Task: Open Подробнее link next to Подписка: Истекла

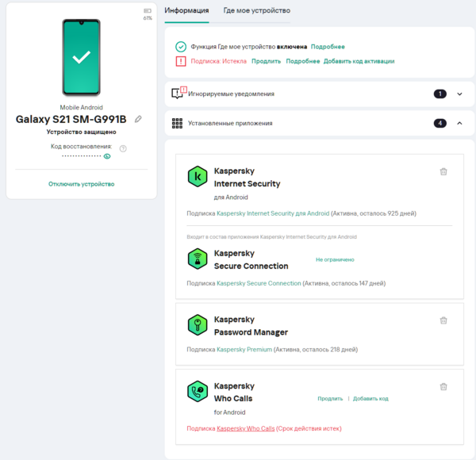Action: [303, 61]
